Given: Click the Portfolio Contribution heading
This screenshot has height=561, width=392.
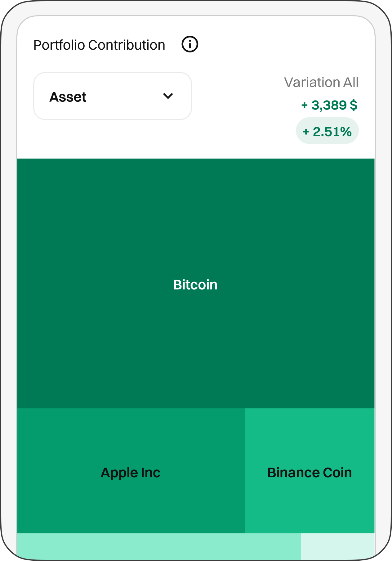Looking at the screenshot, I should click(x=99, y=45).
